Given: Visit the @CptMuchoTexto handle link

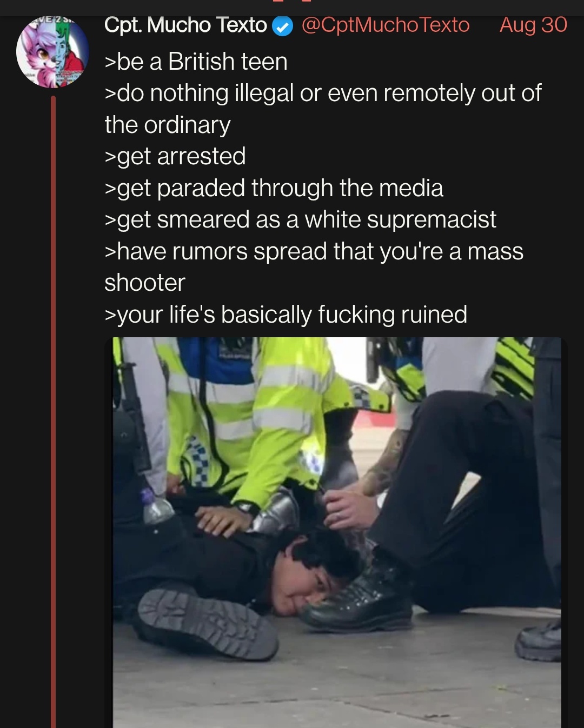Looking at the screenshot, I should (385, 25).
